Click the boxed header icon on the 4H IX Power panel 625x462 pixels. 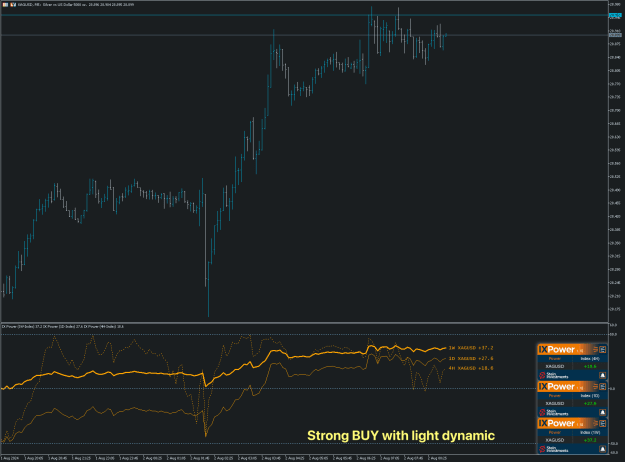tap(603, 350)
